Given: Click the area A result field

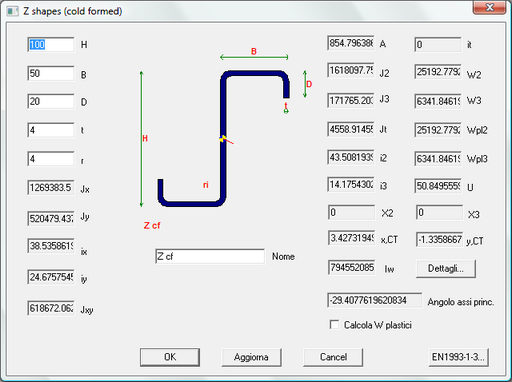Looking at the screenshot, I should pyautogui.click(x=351, y=43).
